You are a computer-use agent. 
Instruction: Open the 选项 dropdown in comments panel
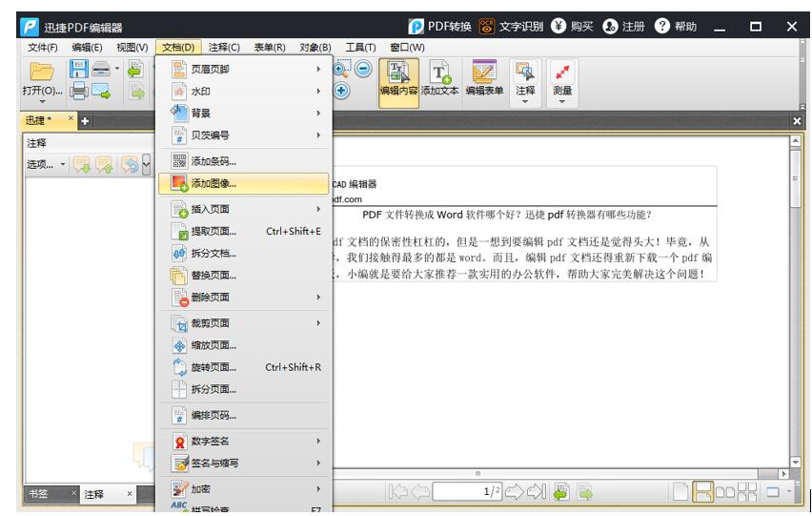coord(46,165)
